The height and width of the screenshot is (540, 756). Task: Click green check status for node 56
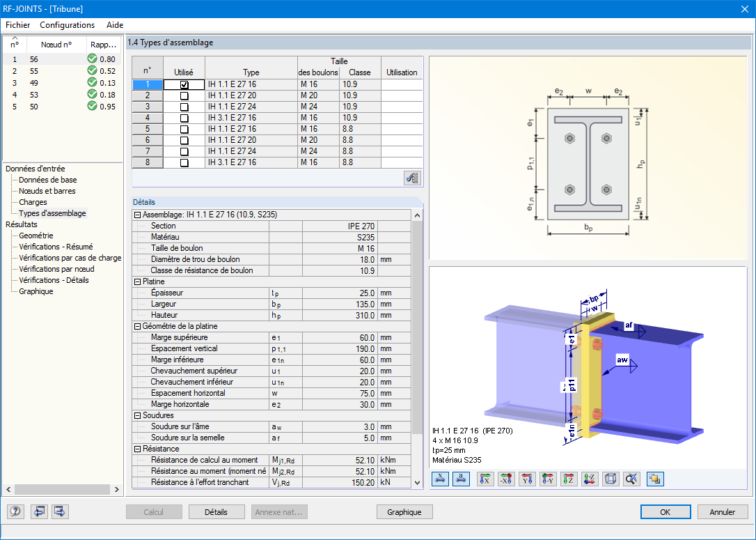(x=92, y=59)
